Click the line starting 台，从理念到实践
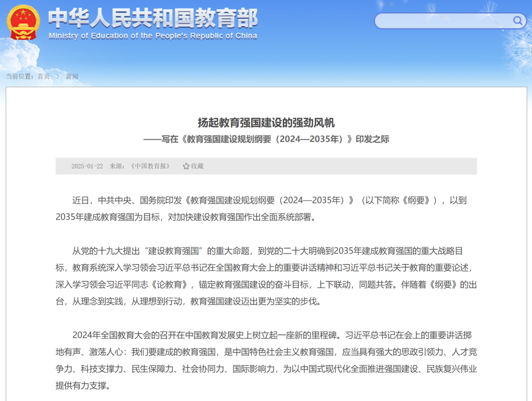 coord(189,301)
